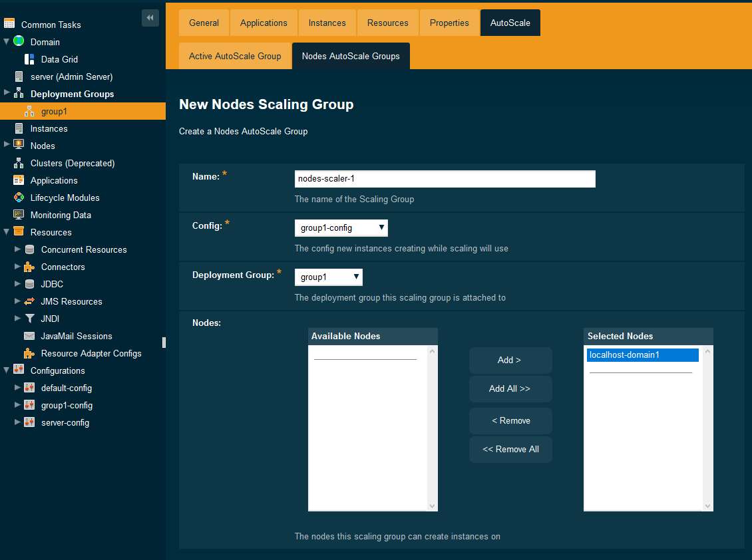Click the JDBC database icon

[29, 284]
